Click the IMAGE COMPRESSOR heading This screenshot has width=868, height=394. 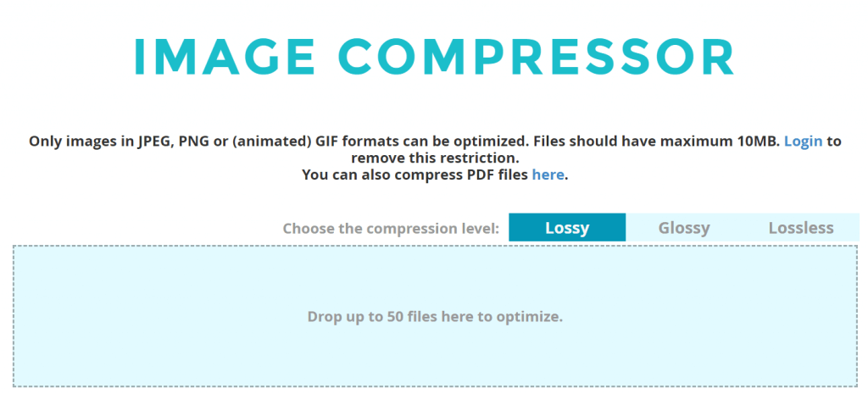[x=435, y=57]
